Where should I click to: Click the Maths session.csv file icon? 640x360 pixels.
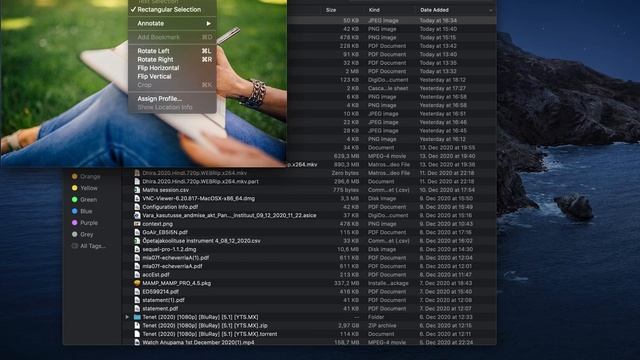point(137,190)
